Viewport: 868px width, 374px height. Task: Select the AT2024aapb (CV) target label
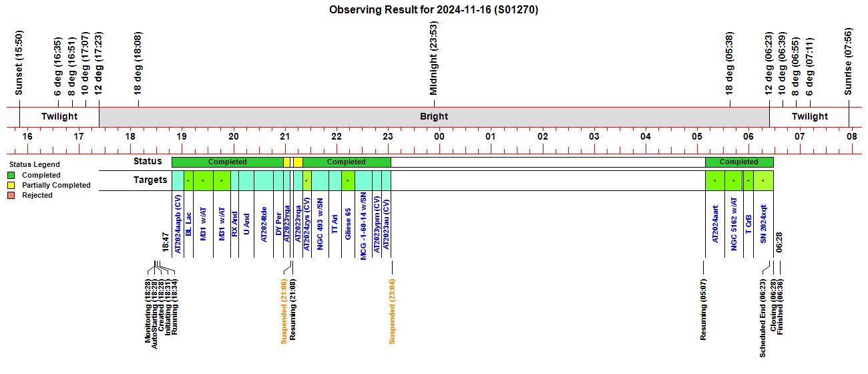pyautogui.click(x=178, y=224)
